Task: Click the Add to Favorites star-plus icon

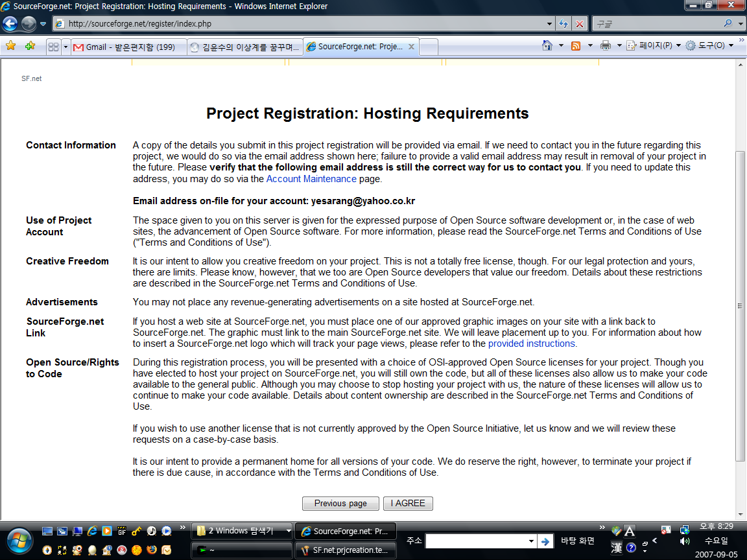Action: pos(30,46)
